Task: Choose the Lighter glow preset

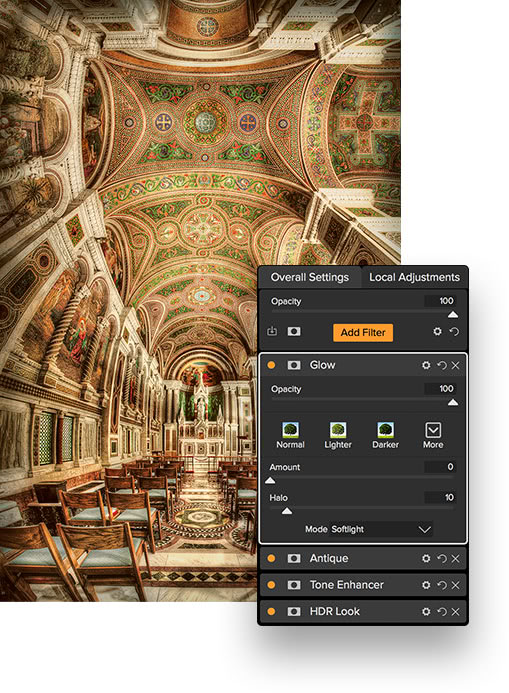Action: pos(338,435)
